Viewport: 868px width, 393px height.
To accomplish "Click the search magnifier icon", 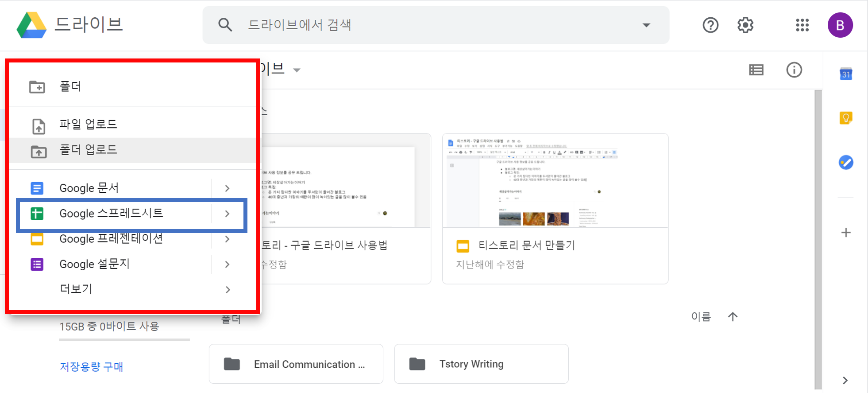I will click(x=225, y=25).
